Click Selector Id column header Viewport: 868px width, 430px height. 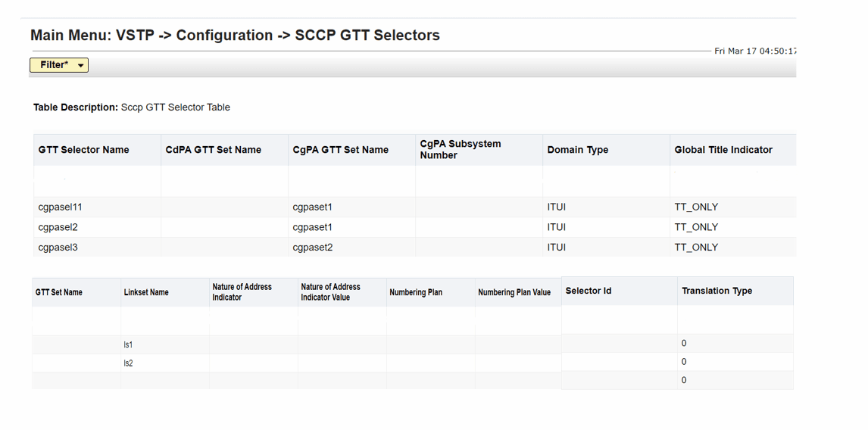coord(588,291)
